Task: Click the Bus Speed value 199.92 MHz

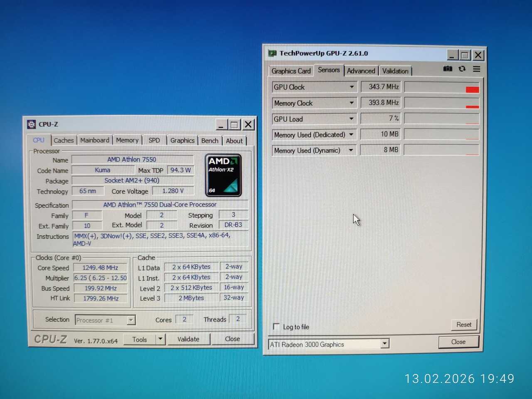Action: click(101, 288)
